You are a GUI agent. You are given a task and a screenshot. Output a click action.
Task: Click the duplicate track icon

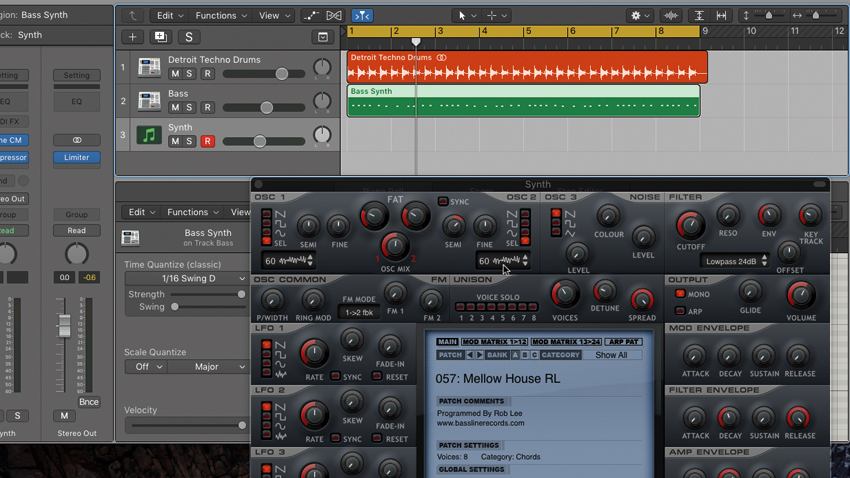(160, 37)
